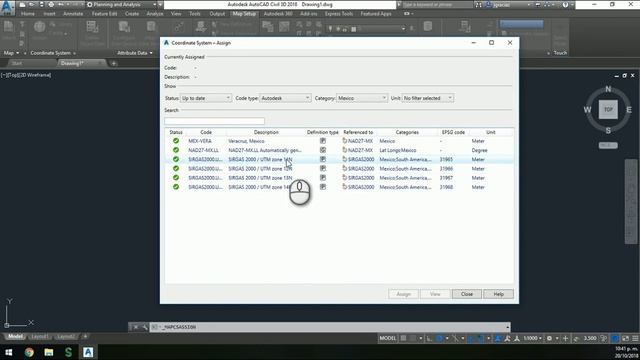The height and width of the screenshot is (360, 640).
Task: Click status icon of MEX-VERA row
Action: tap(176, 141)
